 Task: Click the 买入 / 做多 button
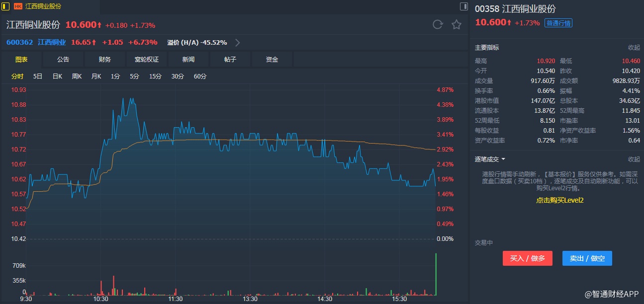point(528,258)
